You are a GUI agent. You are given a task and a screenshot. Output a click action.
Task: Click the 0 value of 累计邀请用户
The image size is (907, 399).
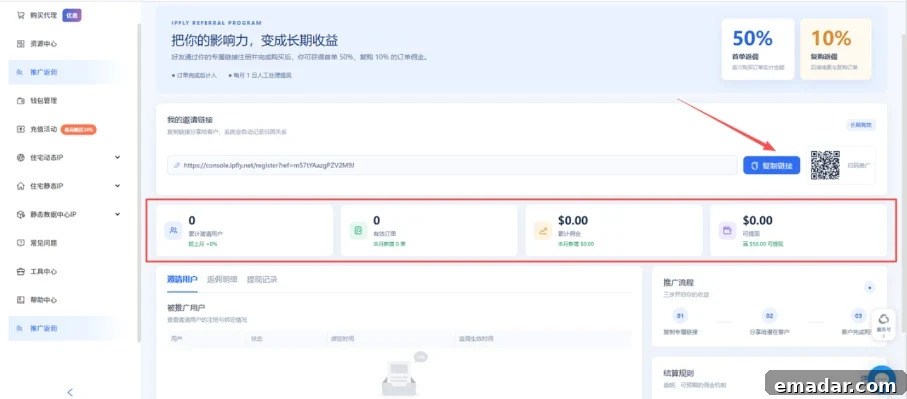click(192, 220)
